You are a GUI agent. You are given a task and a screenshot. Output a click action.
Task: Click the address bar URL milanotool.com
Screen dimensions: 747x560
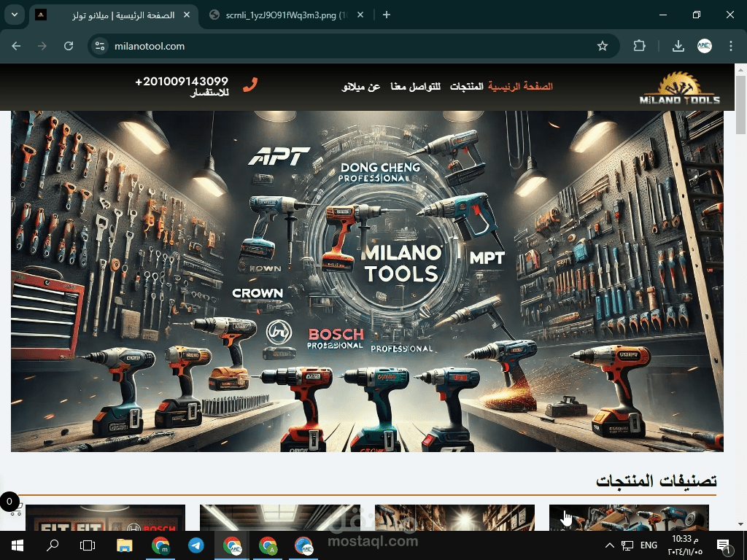pyautogui.click(x=150, y=46)
